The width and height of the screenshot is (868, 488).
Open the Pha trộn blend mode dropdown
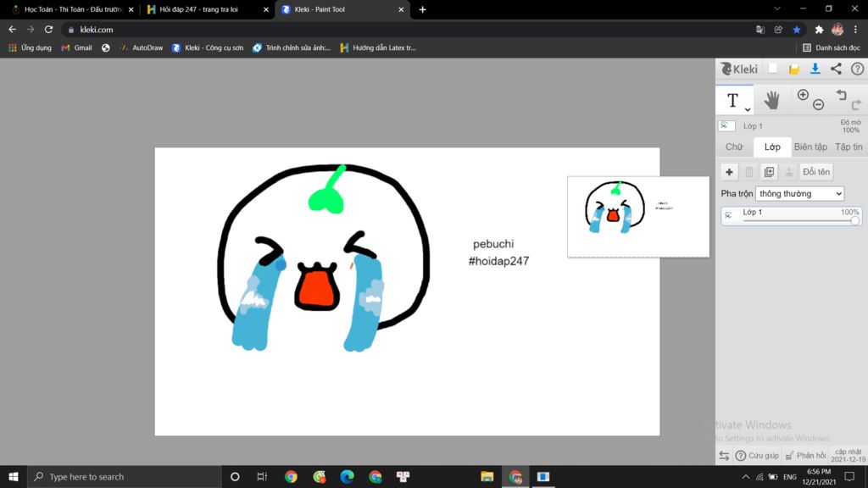pos(799,194)
